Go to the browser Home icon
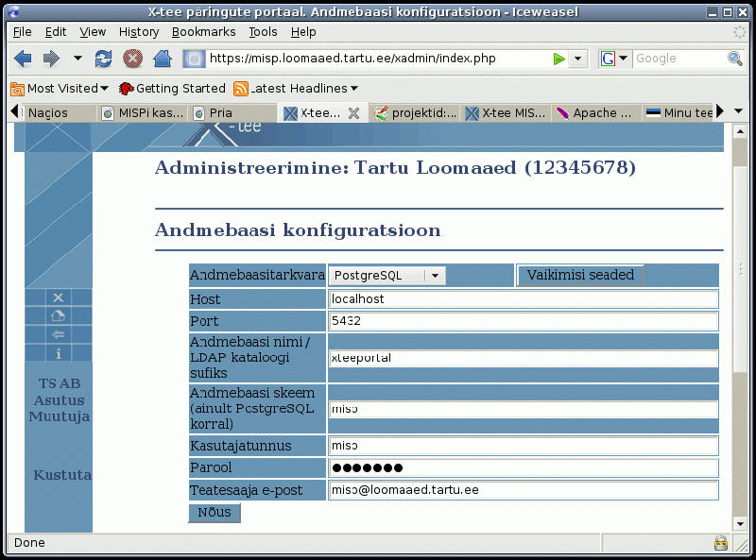This screenshot has height=560, width=756. pos(162,59)
